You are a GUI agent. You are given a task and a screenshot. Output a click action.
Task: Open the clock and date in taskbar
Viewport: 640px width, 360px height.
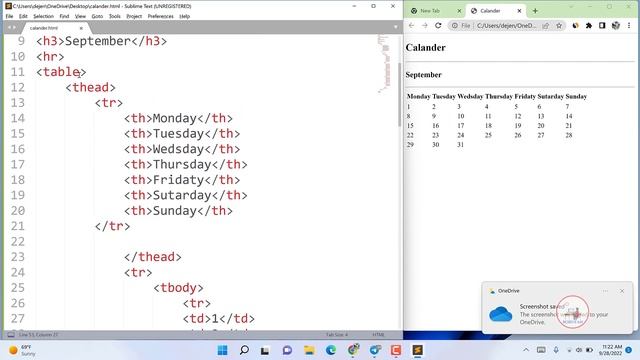611,350
